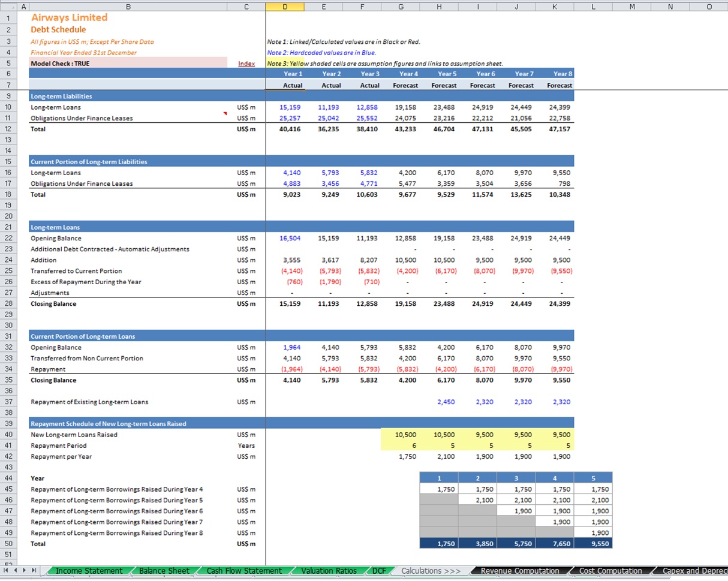Image resolution: width=728 pixels, height=581 pixels.
Task: Select column O header
Action: click(709, 7)
